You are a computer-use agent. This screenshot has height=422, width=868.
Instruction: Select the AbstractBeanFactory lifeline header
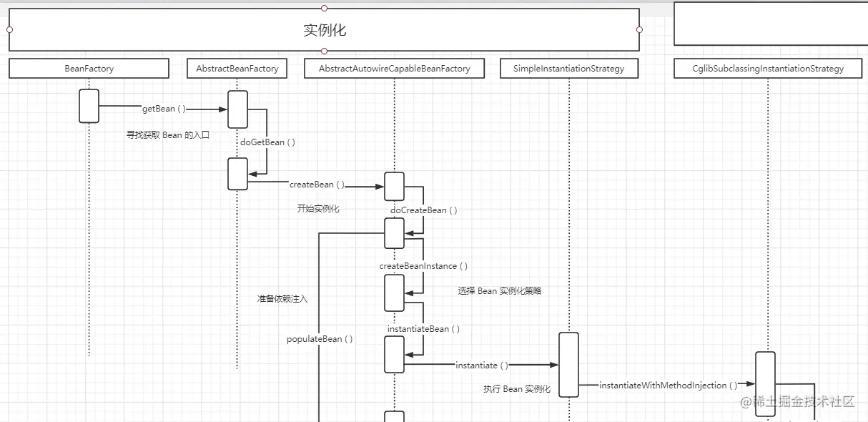pos(237,68)
